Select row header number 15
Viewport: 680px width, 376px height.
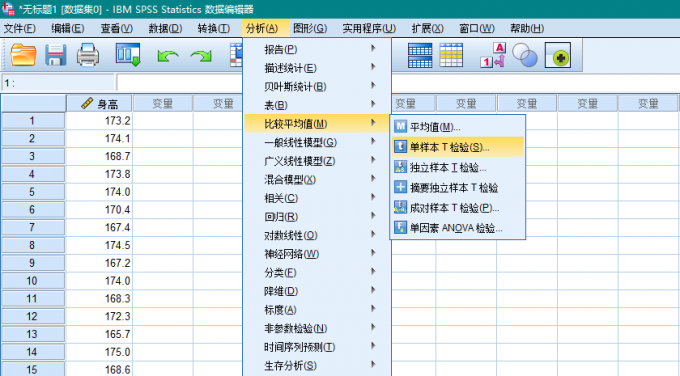pos(33,369)
